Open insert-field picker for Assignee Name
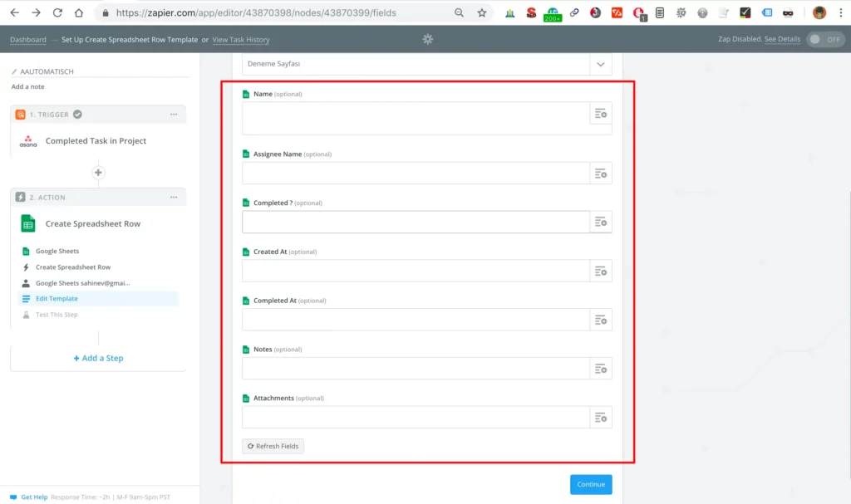The height and width of the screenshot is (504, 851). pos(600,174)
